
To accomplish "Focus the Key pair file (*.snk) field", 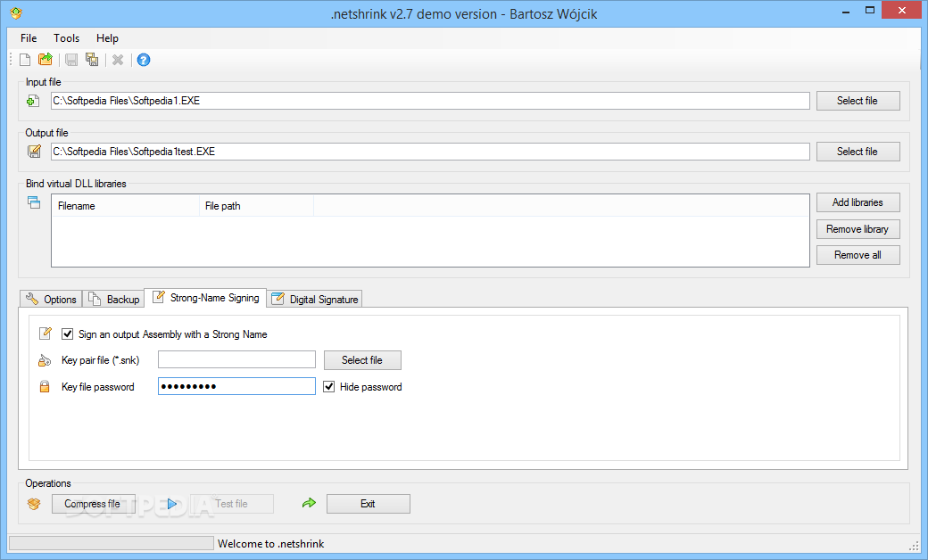I will pyautogui.click(x=236, y=359).
